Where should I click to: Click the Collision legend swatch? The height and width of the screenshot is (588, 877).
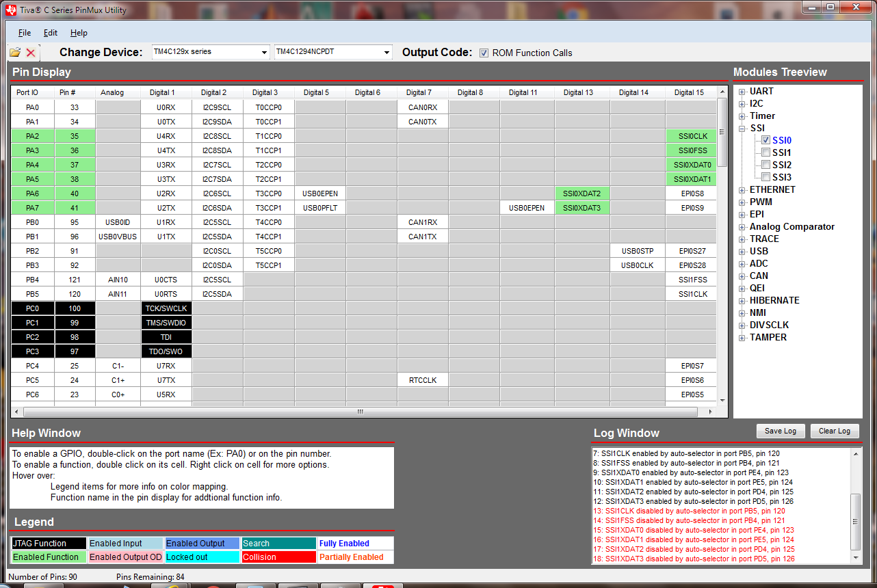point(278,557)
